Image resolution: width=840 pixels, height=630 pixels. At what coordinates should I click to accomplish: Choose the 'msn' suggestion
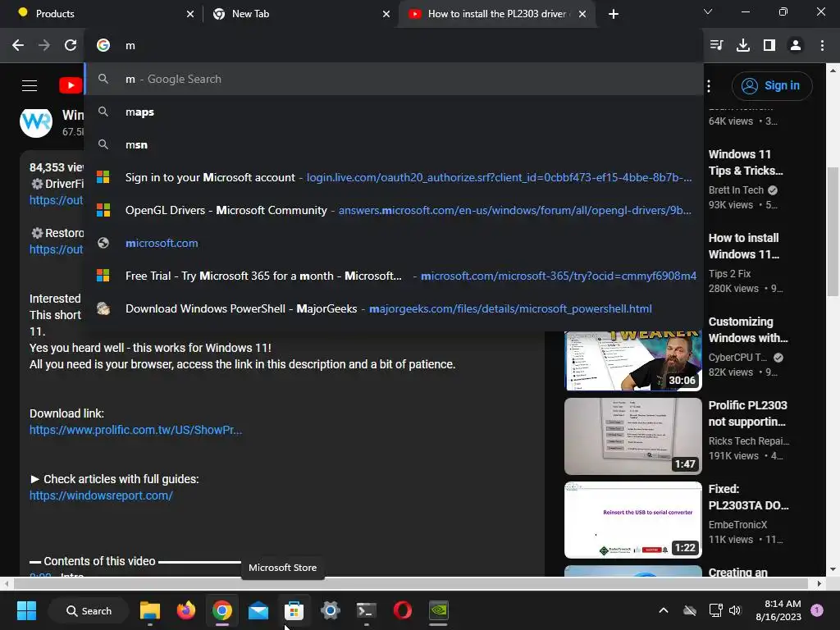pos(394,144)
